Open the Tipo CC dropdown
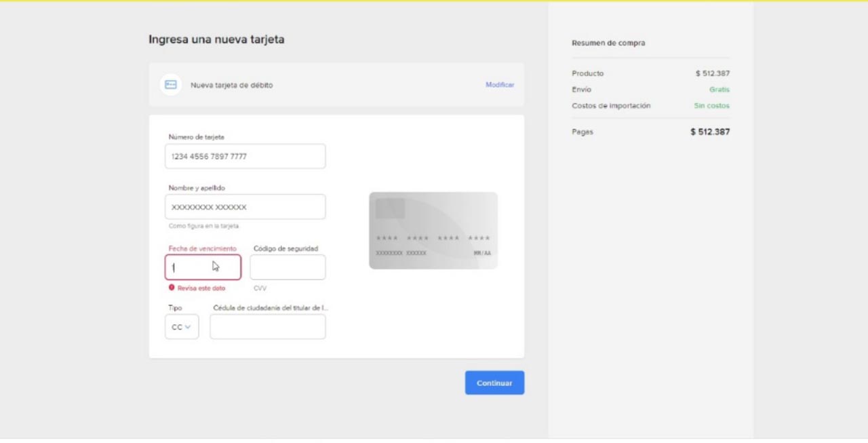 pyautogui.click(x=182, y=327)
